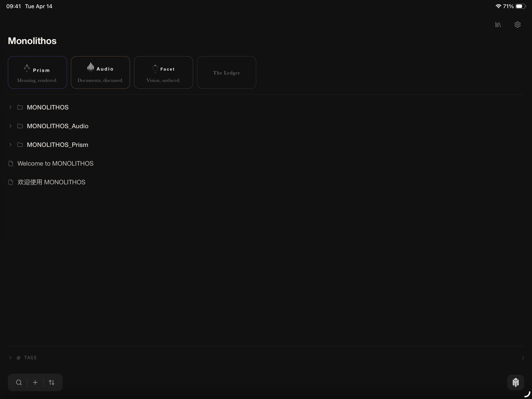Create a new item with the plus icon
This screenshot has width=532, height=399.
coord(35,382)
